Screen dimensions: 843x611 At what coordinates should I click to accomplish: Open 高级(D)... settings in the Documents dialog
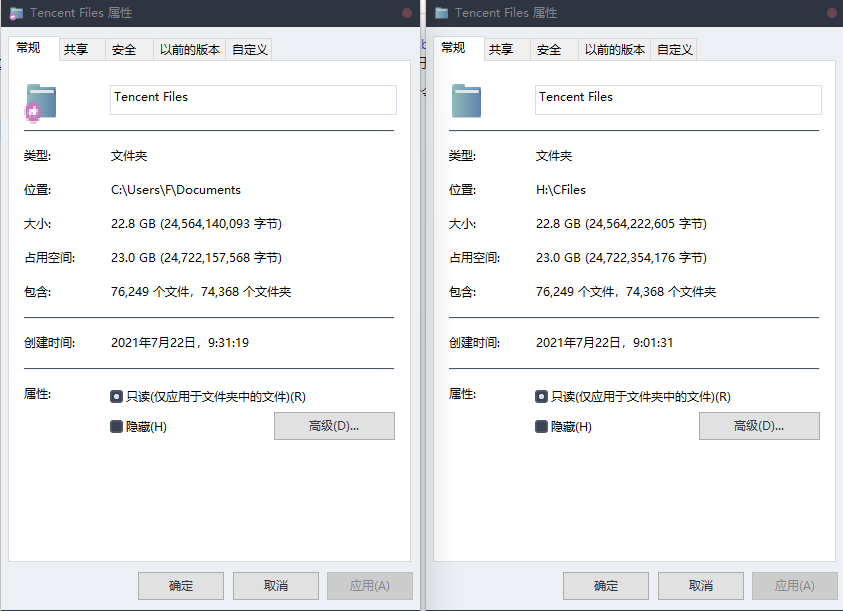coord(334,426)
